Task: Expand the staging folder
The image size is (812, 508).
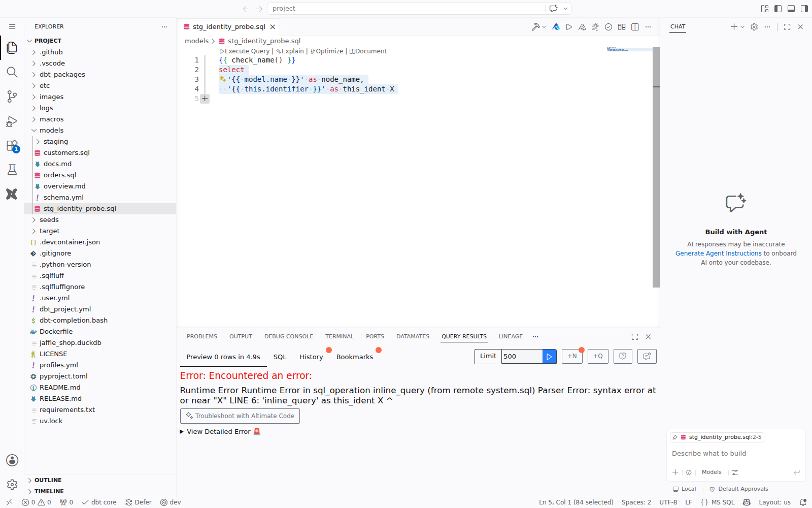Action: click(100, 142)
